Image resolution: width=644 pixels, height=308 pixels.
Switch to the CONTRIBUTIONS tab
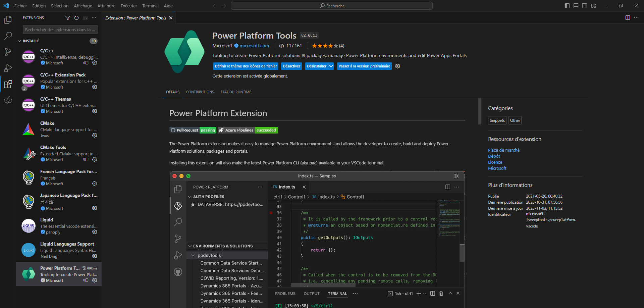pyautogui.click(x=200, y=92)
